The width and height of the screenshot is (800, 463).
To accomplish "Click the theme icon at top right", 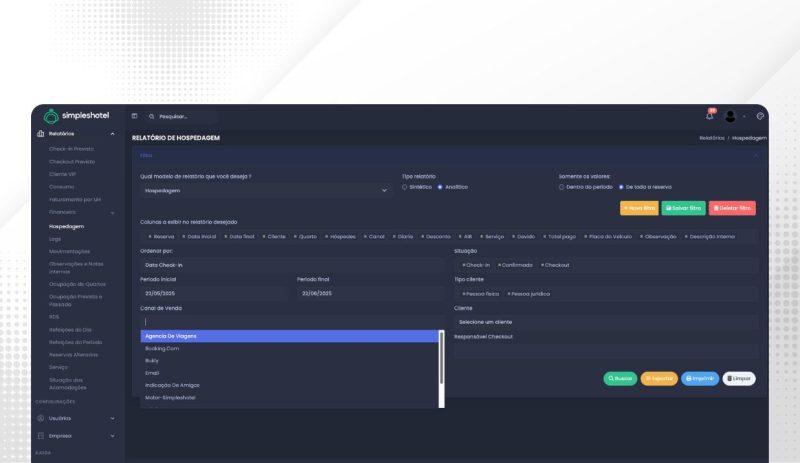I will pyautogui.click(x=760, y=116).
